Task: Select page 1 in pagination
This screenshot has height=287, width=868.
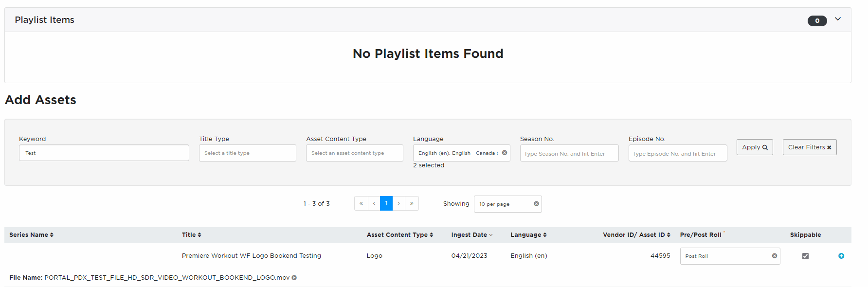Action: (386, 203)
